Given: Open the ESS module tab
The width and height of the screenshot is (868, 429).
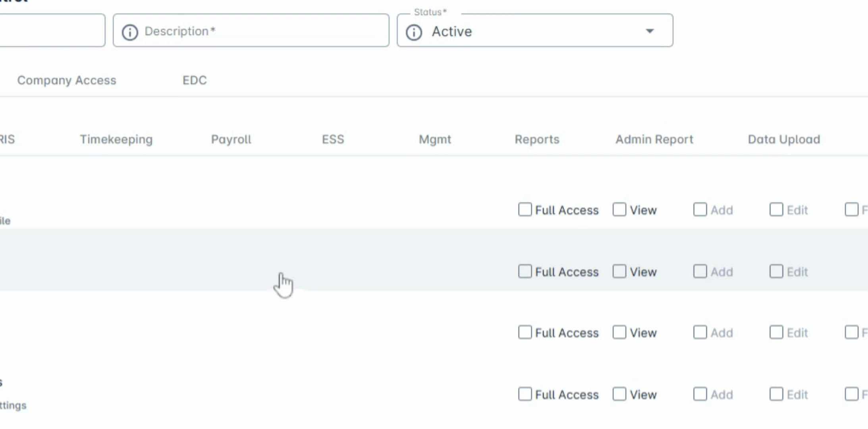Looking at the screenshot, I should pos(333,139).
